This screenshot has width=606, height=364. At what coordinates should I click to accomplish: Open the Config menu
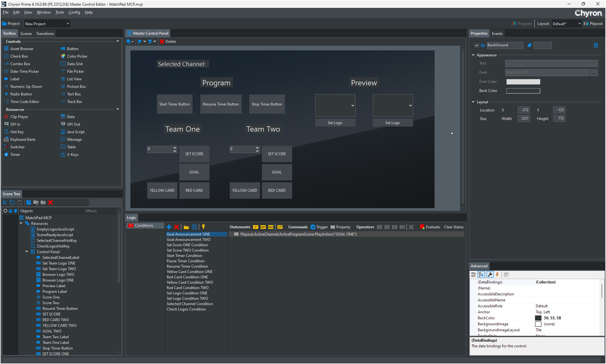tap(74, 12)
